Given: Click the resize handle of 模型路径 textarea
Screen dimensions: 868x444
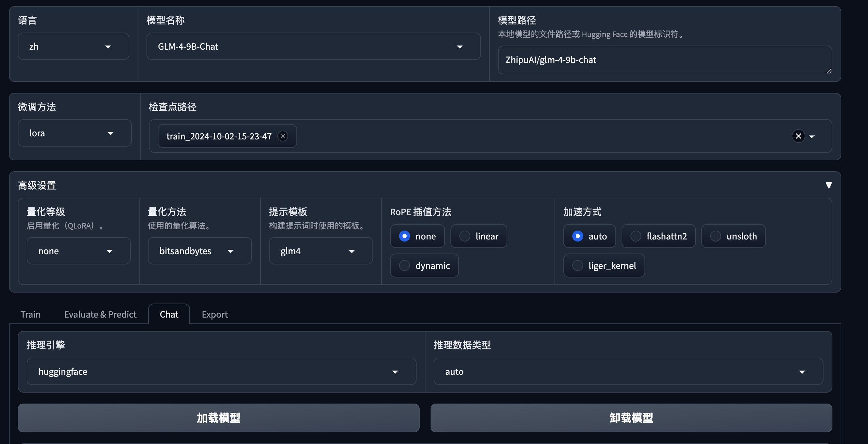Looking at the screenshot, I should tap(829, 71).
